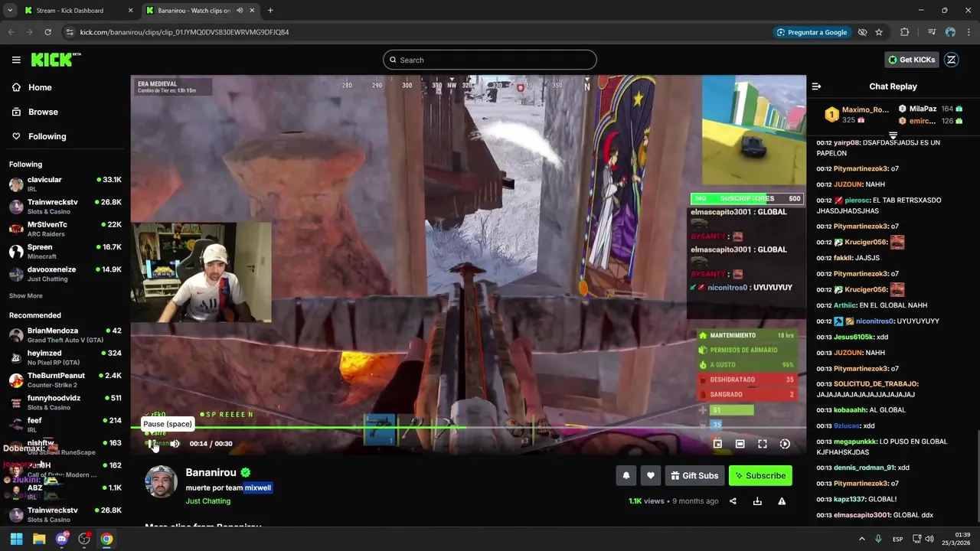Open funnyhoodvidz recommended channel
The width and height of the screenshot is (980, 551).
tap(65, 403)
